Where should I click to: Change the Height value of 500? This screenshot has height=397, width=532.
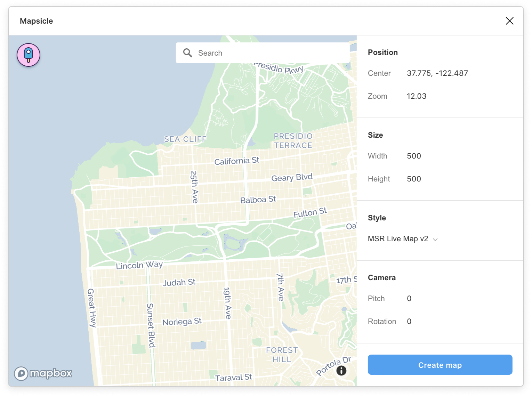414,179
